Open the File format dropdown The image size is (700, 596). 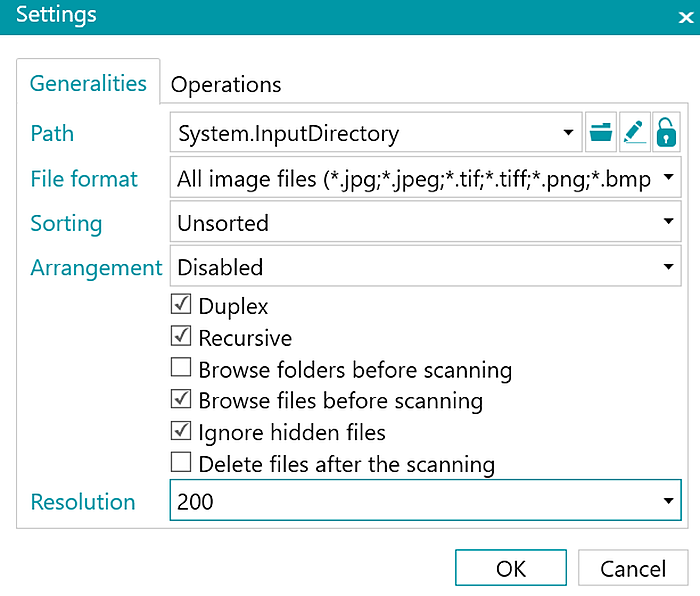pyautogui.click(x=425, y=177)
